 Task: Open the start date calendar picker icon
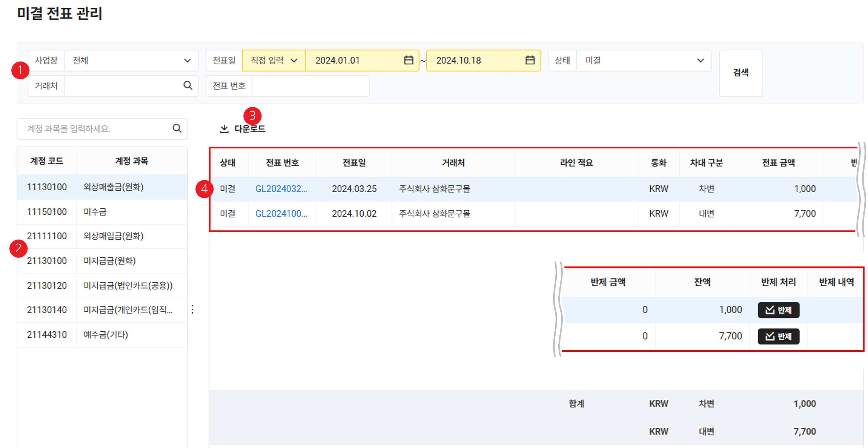(x=408, y=60)
